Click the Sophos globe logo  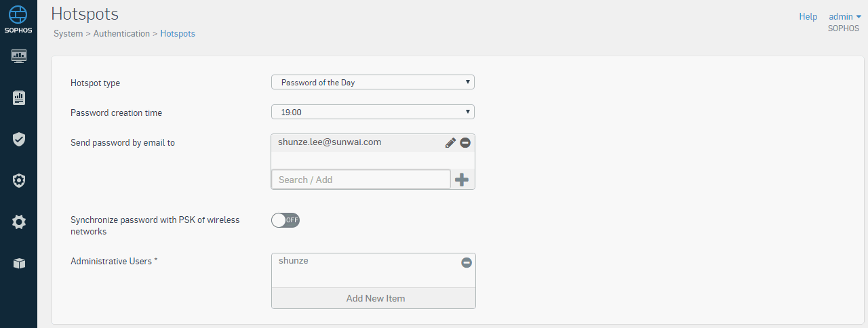pos(18,16)
